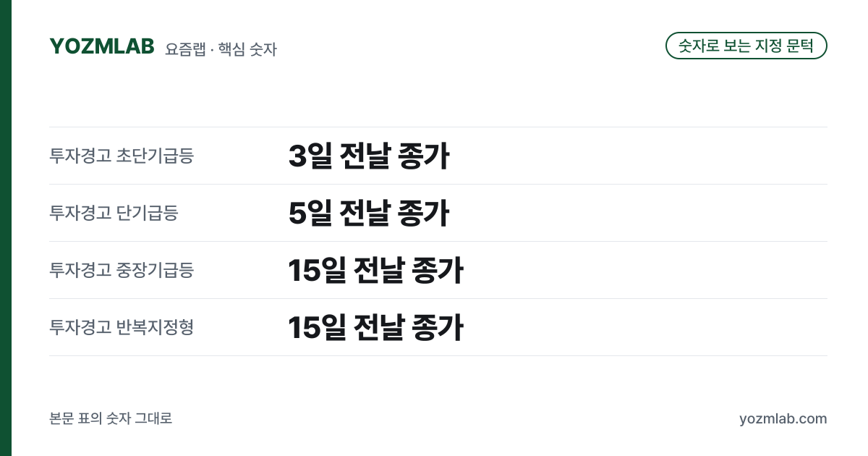Click the divider between the 중장기급등 and 반복지정형 rows

tap(438, 298)
